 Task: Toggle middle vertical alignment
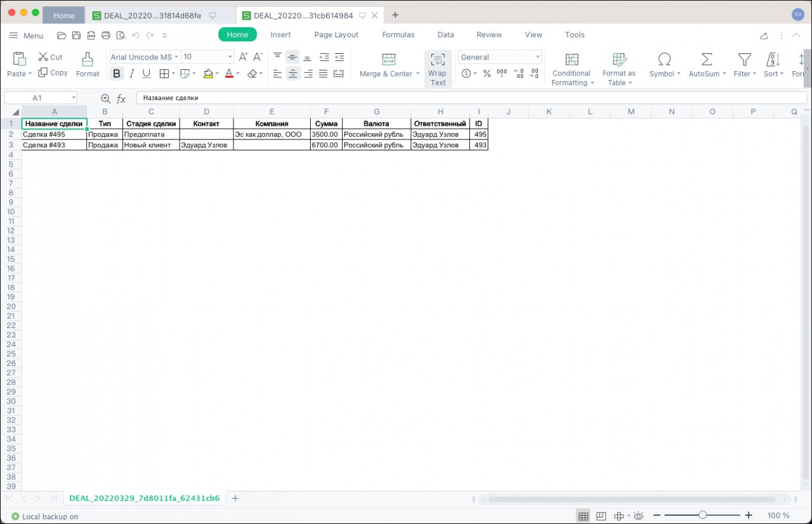(x=292, y=57)
